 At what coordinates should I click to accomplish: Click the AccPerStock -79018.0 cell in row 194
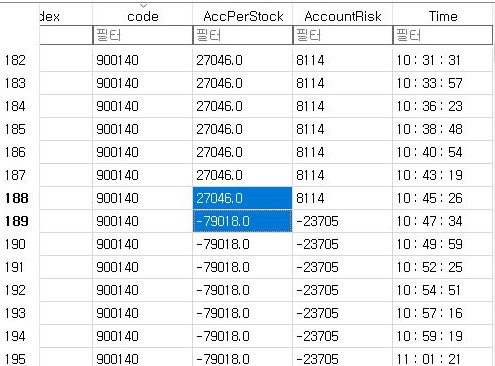(243, 336)
